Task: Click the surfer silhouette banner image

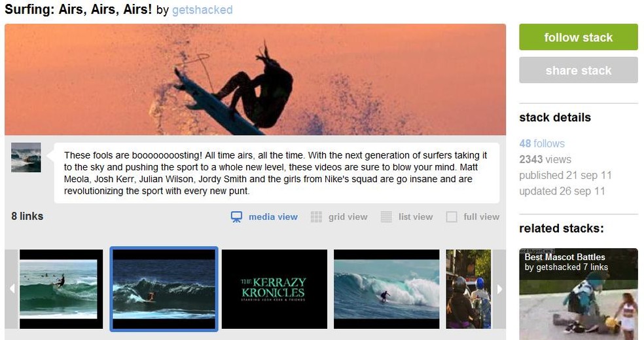Action: pos(255,79)
